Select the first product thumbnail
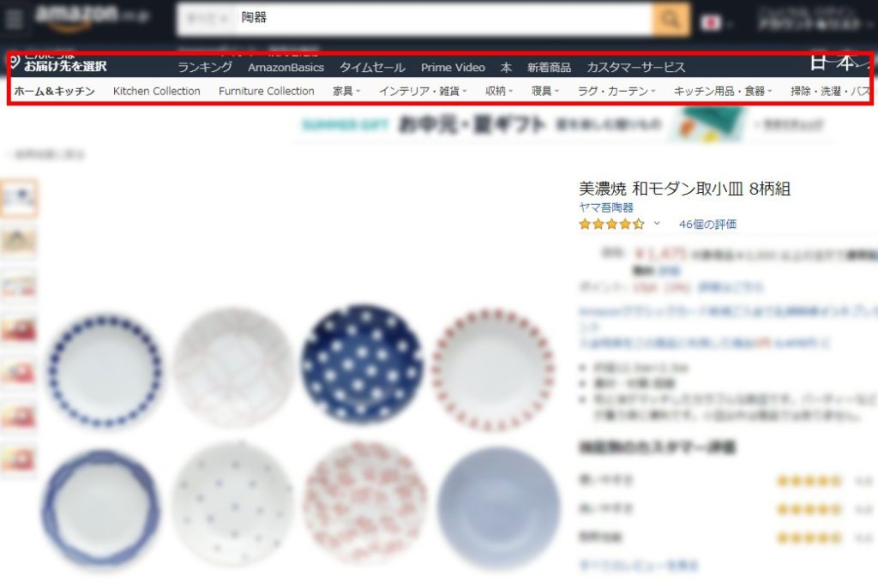 coord(19,198)
